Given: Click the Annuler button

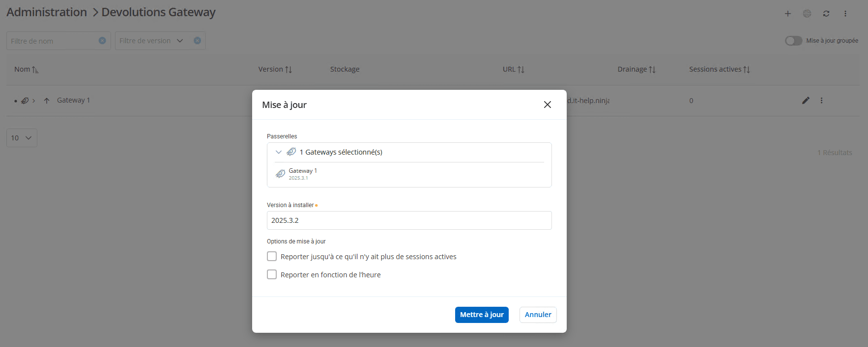Looking at the screenshot, I should point(538,315).
